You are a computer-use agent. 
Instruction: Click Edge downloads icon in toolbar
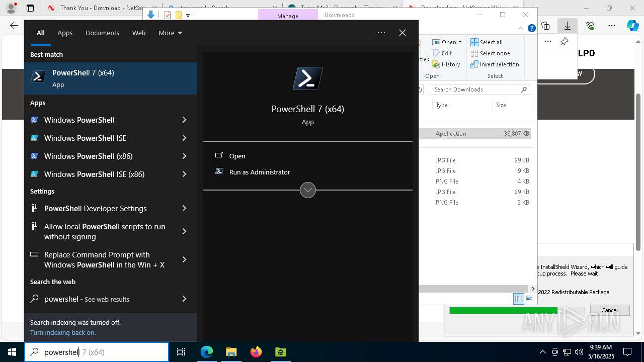coord(568,26)
